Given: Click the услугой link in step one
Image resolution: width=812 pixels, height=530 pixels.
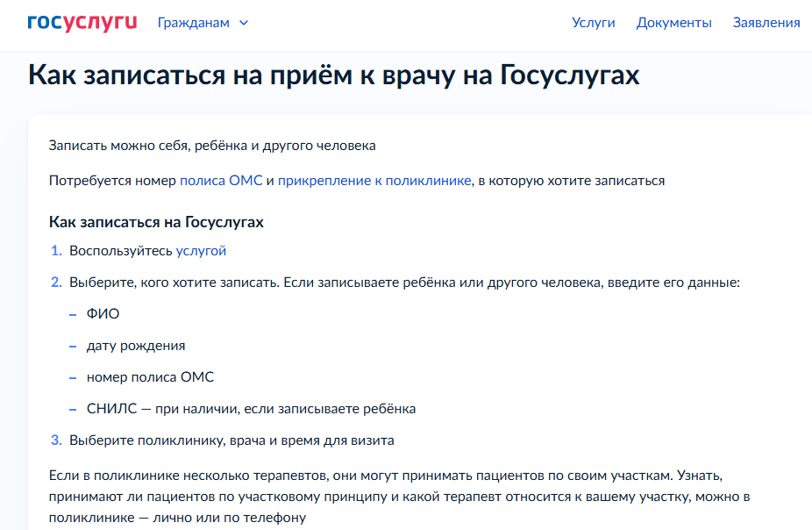Looking at the screenshot, I should (x=201, y=251).
